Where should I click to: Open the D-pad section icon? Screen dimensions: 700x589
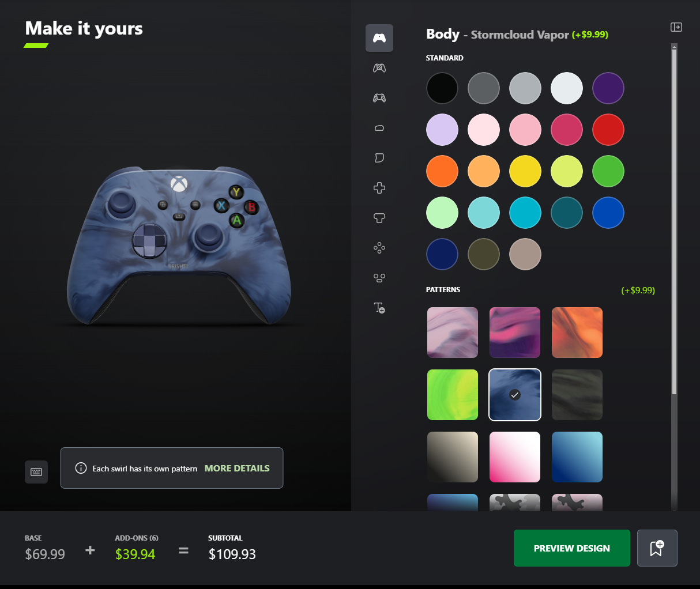[379, 188]
